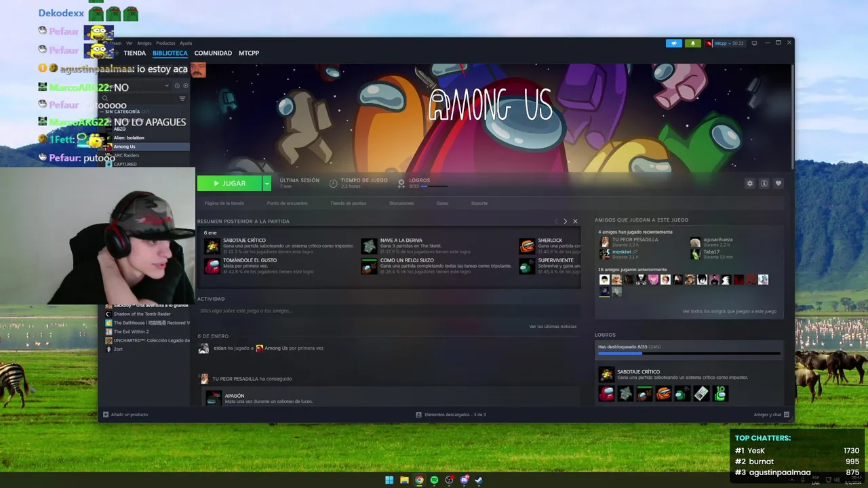Select The Evil Within 2 in library
The image size is (868, 488).
[131, 331]
